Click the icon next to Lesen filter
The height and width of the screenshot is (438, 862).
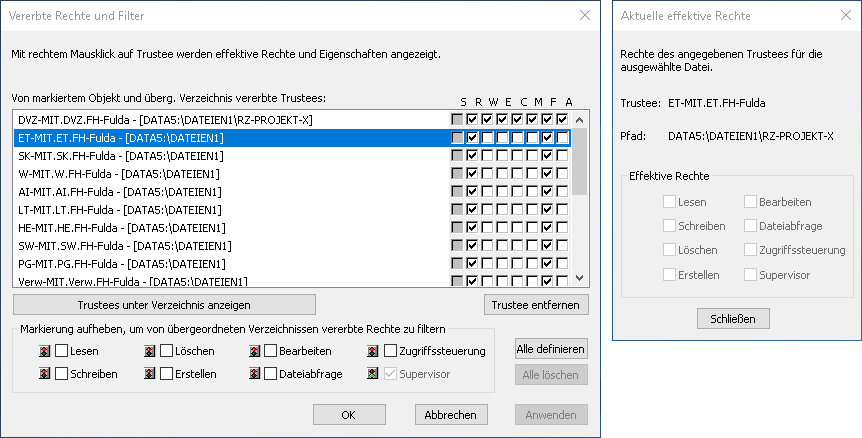pos(44,351)
